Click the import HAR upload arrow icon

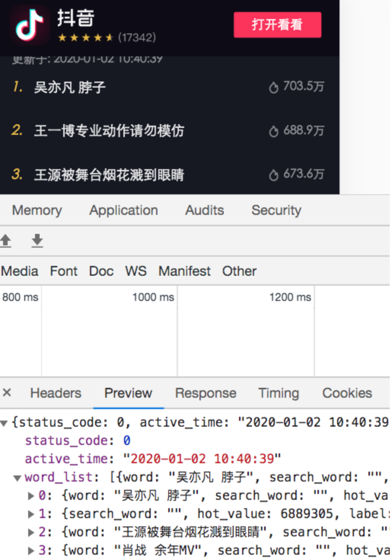[6, 241]
